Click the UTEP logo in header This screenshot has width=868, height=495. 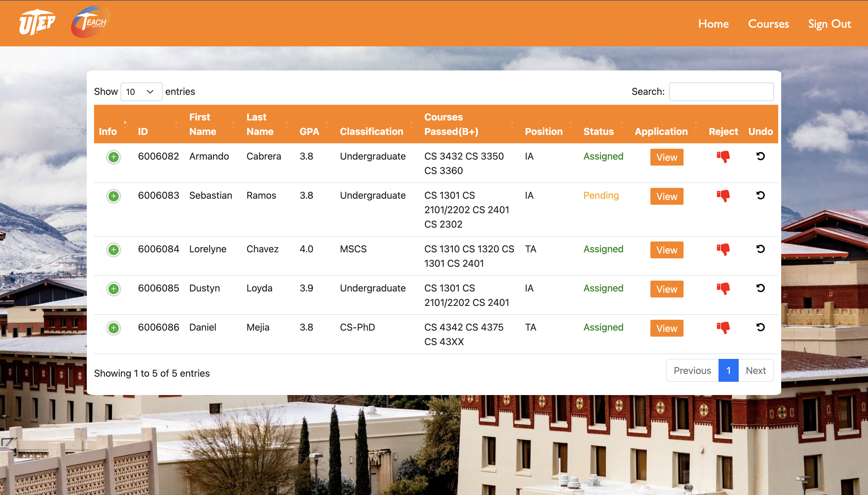[x=37, y=23]
